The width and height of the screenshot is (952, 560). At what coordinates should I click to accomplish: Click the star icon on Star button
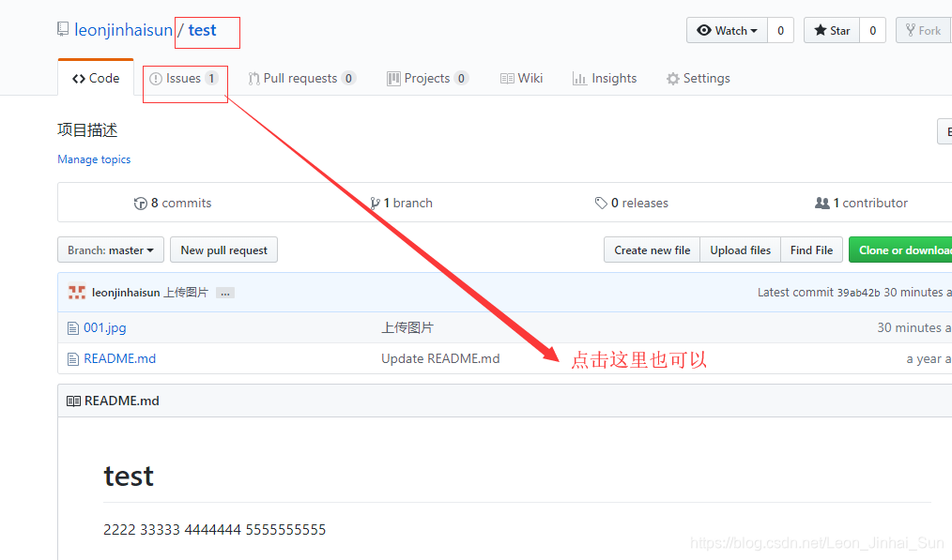coord(821,30)
